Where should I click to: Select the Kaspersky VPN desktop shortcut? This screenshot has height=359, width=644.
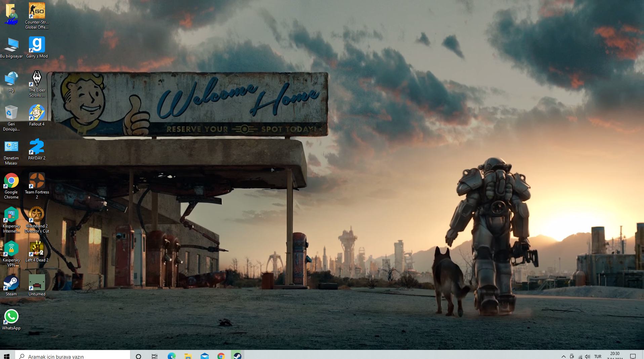11,254
